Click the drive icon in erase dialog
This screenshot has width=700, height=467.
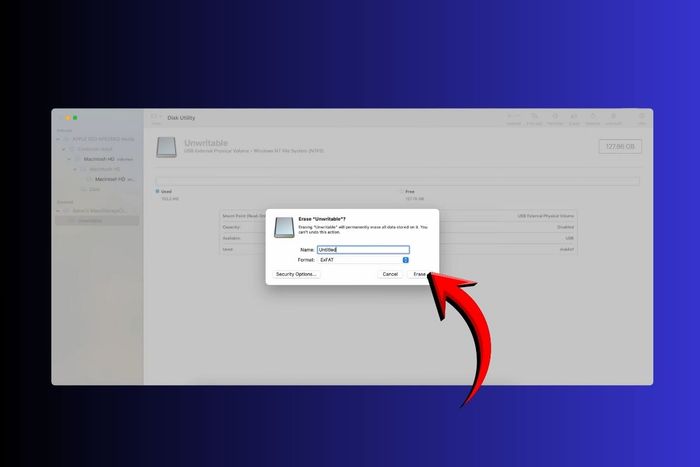(284, 227)
